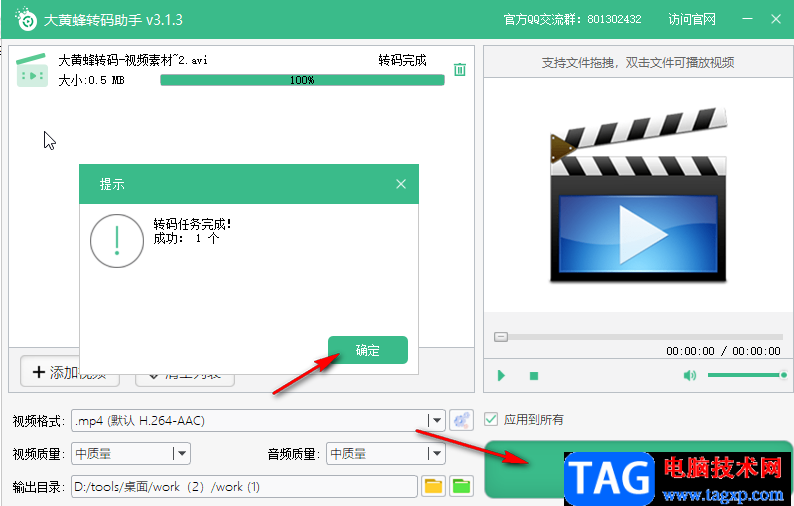Click the 100% transcoding progress bar
794x506 pixels.
tap(302, 80)
